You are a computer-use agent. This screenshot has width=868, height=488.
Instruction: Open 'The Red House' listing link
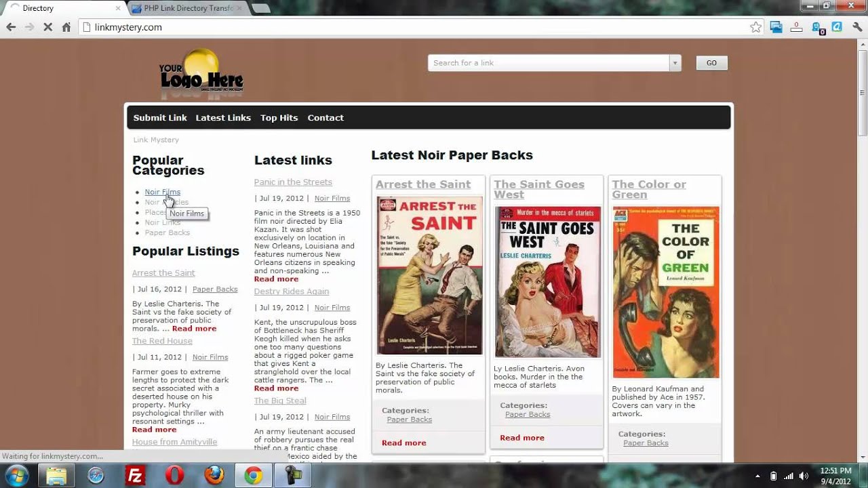click(162, 341)
